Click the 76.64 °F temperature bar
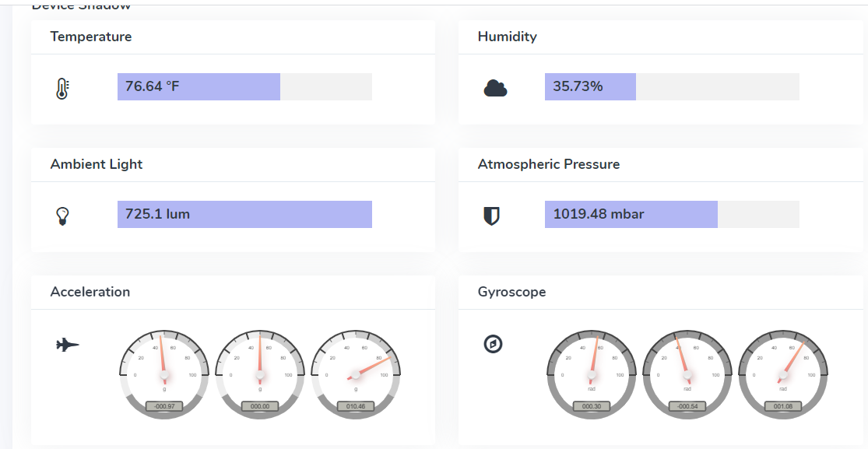 click(x=199, y=86)
